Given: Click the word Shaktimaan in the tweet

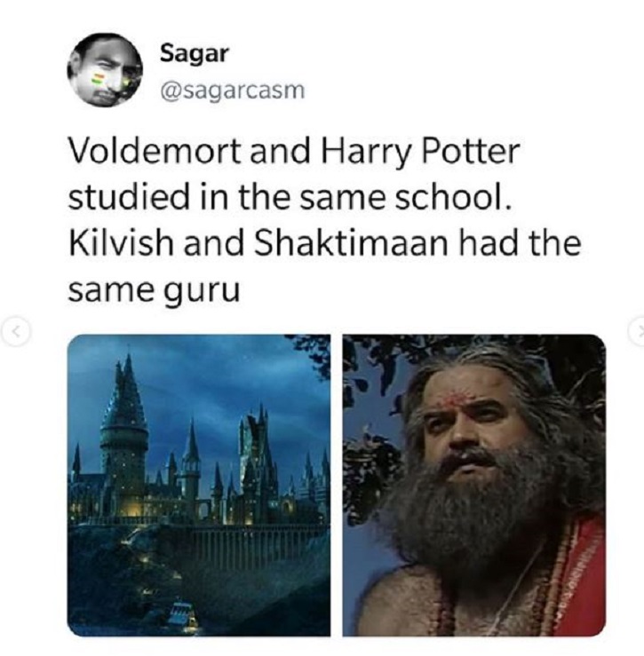Looking at the screenshot, I should click(352, 242).
